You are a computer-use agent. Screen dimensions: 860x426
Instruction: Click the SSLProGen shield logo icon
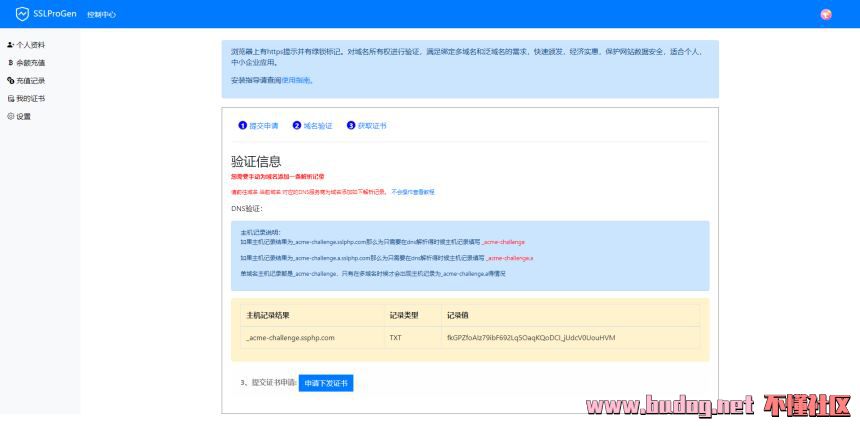coord(22,14)
